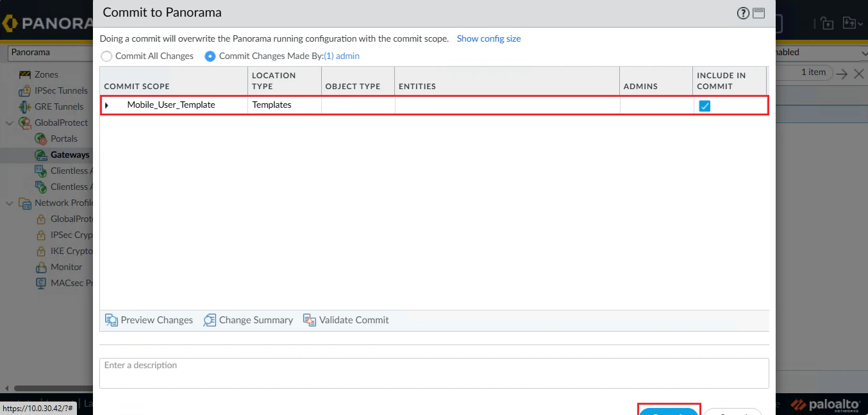Image resolution: width=868 pixels, height=415 pixels.
Task: Expand the Mobile_User_Template row
Action: point(107,105)
